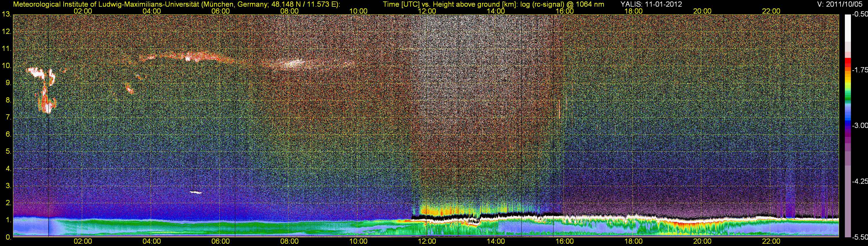This screenshot has width=868, height=246.
Task: Click the 4 km height axis label
Action: pyautogui.click(x=8, y=169)
